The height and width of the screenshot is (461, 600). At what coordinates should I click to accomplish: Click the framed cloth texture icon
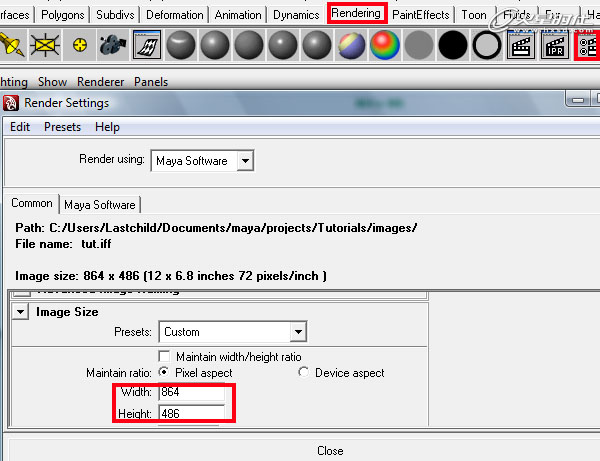[147, 45]
